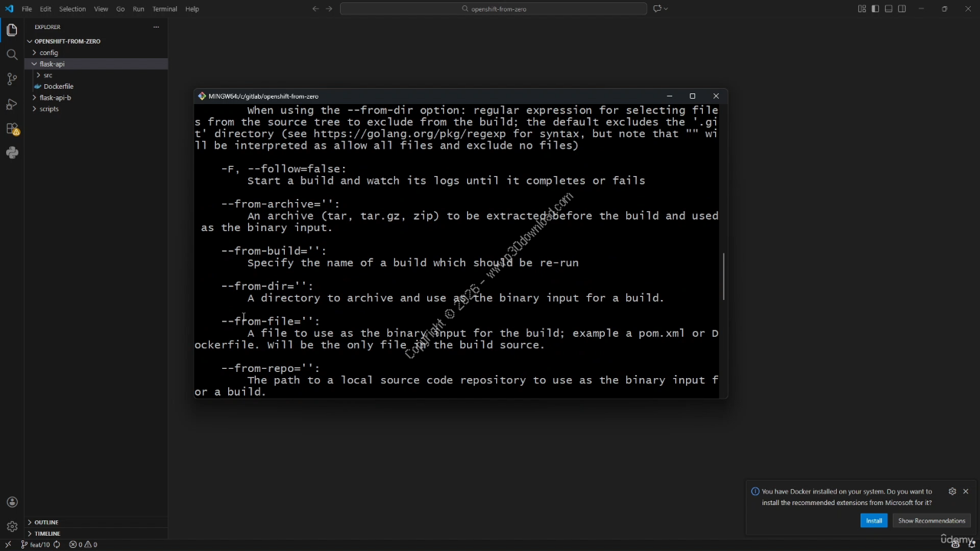Open the Python activity bar icon
The width and height of the screenshot is (980, 551).
click(x=11, y=153)
